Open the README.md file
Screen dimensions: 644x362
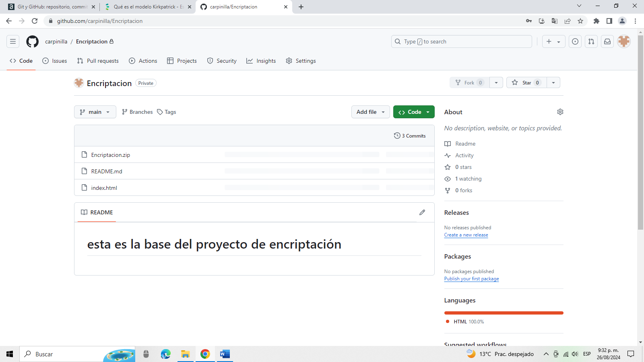click(x=107, y=171)
